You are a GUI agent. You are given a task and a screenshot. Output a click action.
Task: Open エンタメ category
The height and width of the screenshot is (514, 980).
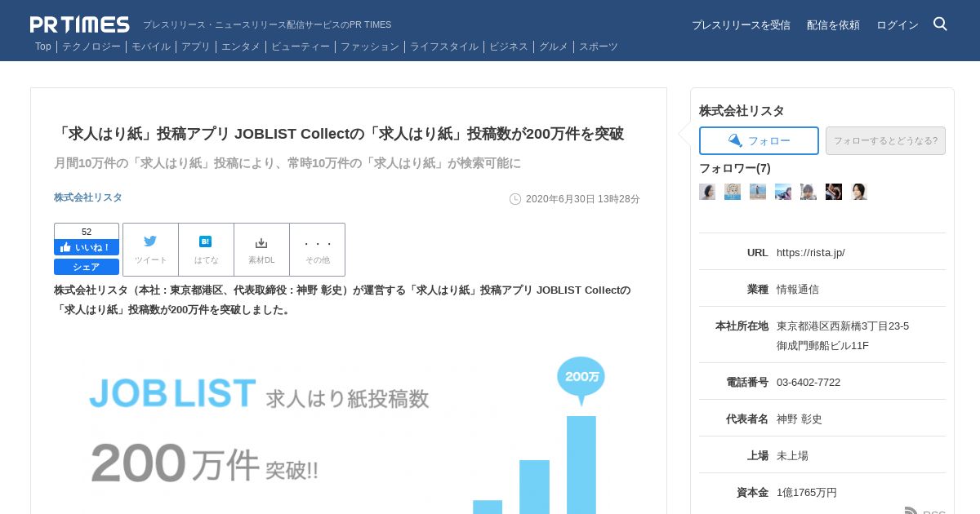click(x=241, y=47)
